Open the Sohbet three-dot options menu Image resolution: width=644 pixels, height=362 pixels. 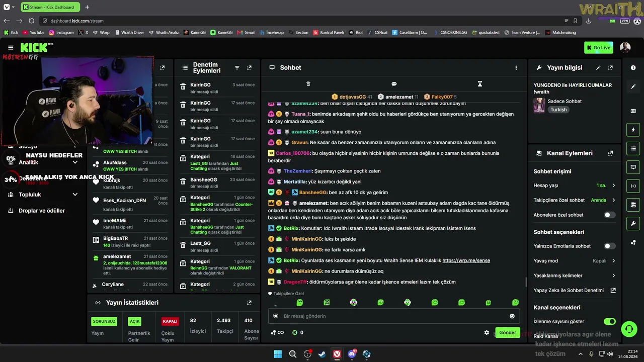516,68
